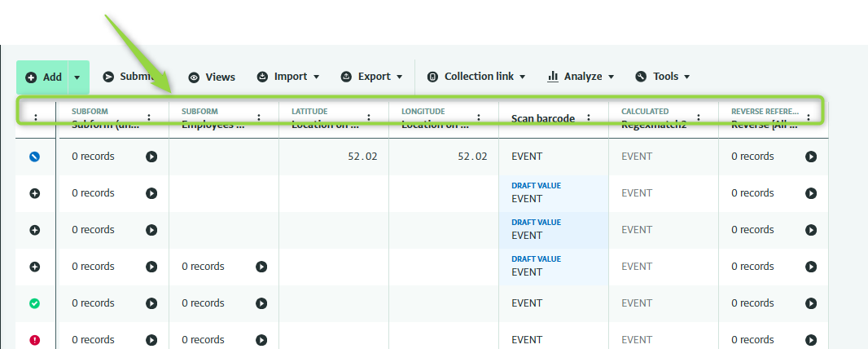
Task: Select the latitude cell showing 52.02
Action: [334, 157]
